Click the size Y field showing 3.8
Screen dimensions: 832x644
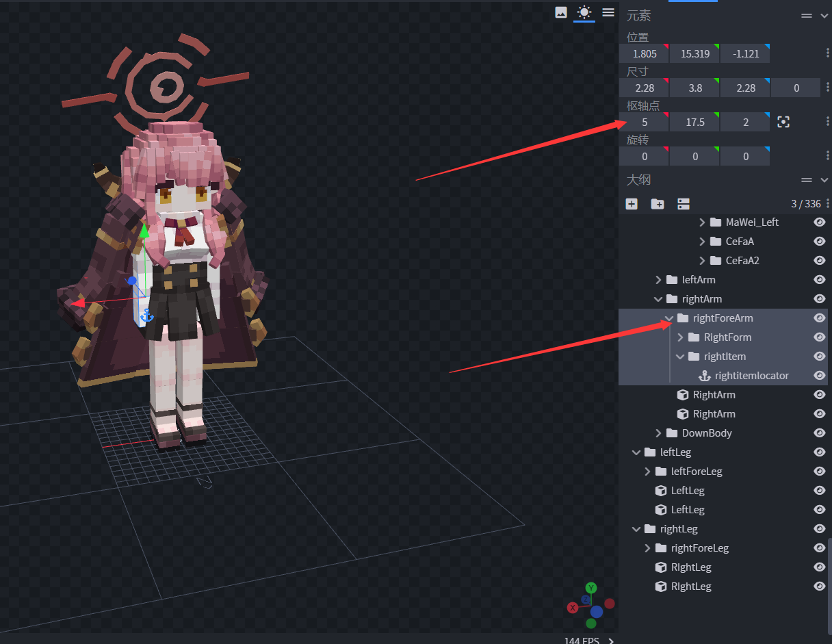(695, 88)
